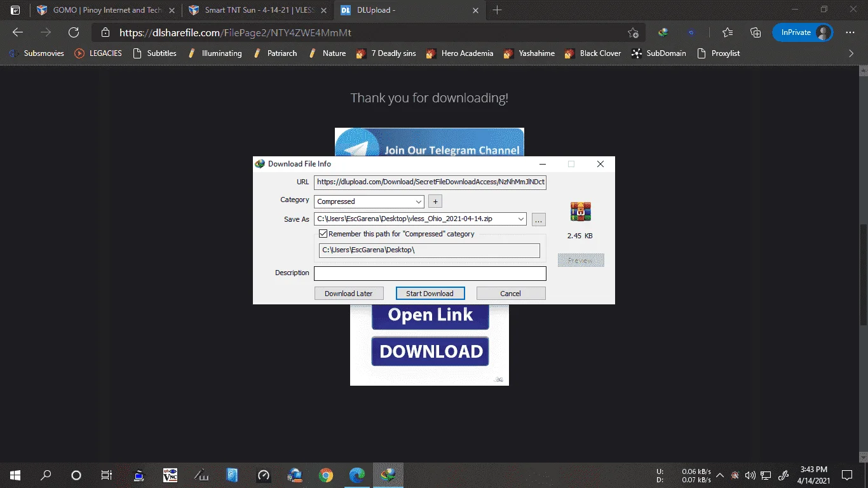Click the IDM icon in dialog title bar
The width and height of the screenshot is (868, 488).
tap(260, 164)
